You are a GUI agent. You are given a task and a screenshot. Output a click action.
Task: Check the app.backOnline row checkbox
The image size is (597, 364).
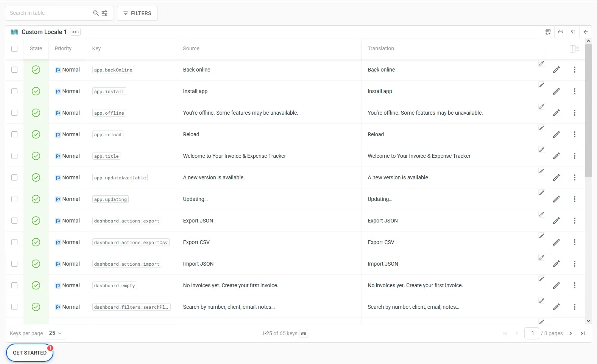pos(14,70)
